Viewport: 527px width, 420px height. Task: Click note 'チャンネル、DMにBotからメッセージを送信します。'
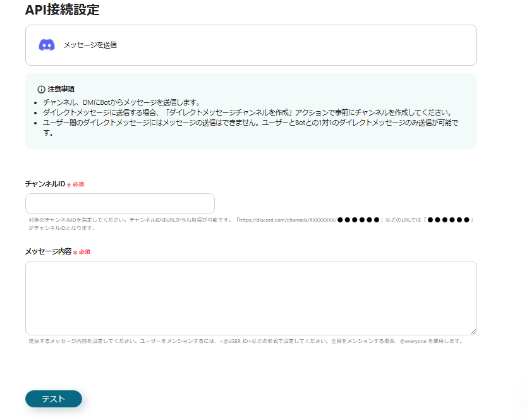pyautogui.click(x=122, y=102)
